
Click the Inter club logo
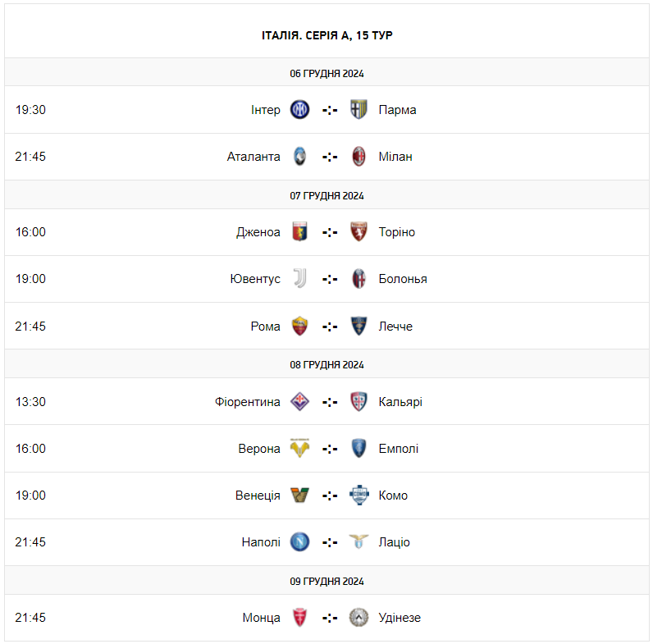click(300, 109)
